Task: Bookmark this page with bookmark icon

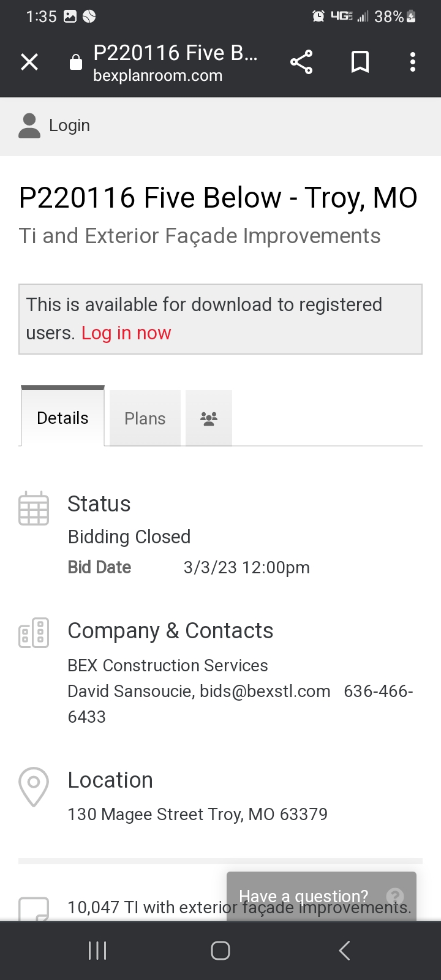Action: click(x=360, y=62)
